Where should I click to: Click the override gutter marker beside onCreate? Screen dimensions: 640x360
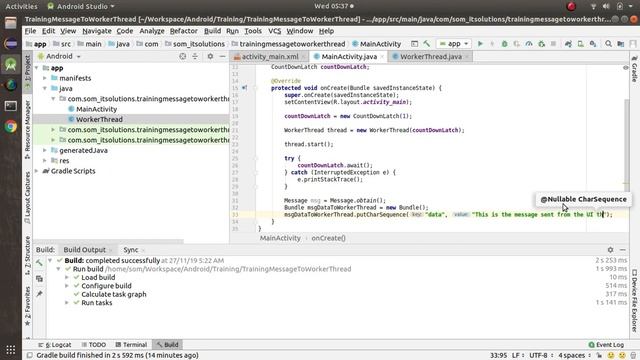(x=244, y=88)
